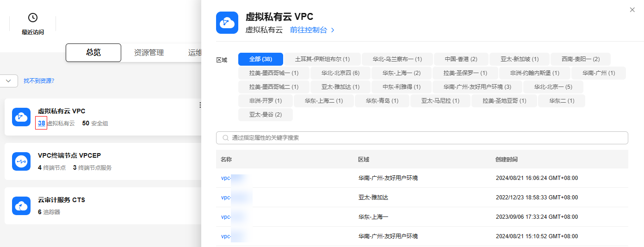The image size is (644, 247).
Task: Click the CTS cloud trace card icon
Action: (21, 206)
